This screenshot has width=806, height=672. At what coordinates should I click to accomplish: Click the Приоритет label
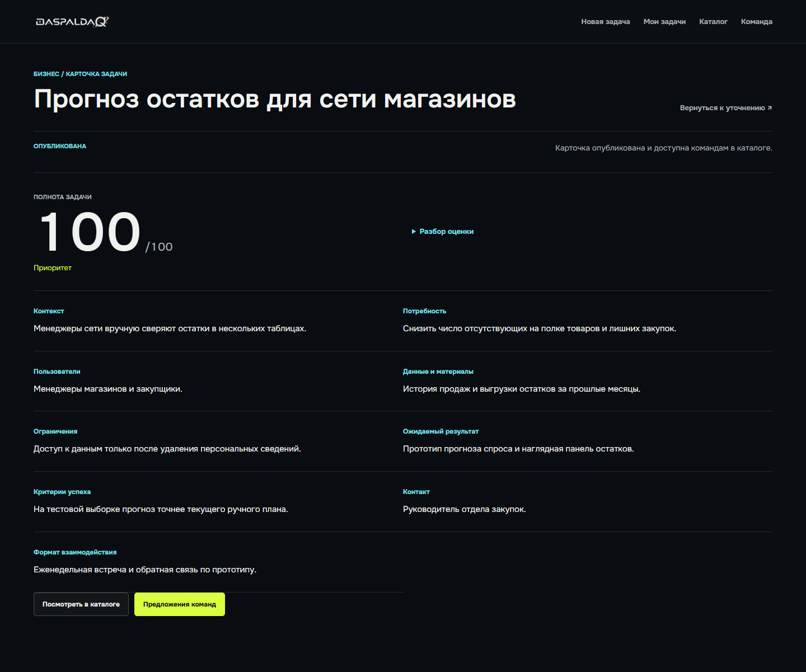tap(53, 268)
